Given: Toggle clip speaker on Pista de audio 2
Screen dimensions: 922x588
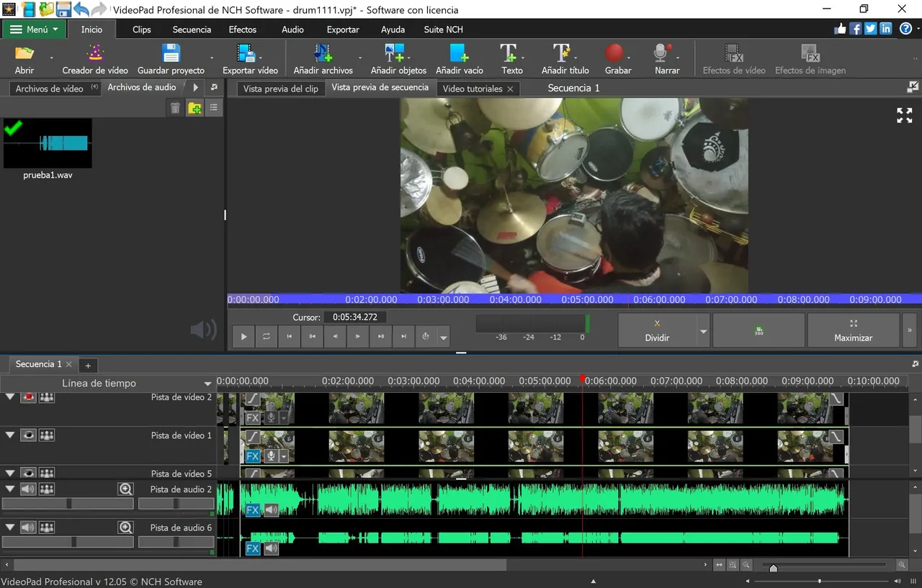Looking at the screenshot, I should tap(271, 510).
